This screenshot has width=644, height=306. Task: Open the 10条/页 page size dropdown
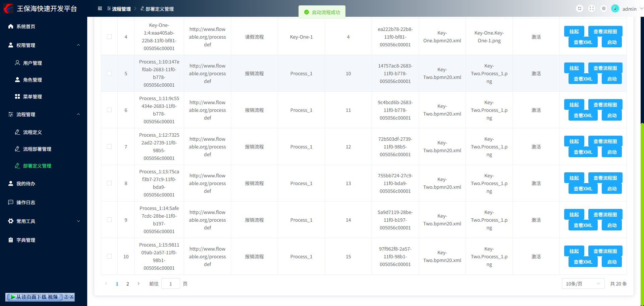pos(583,284)
